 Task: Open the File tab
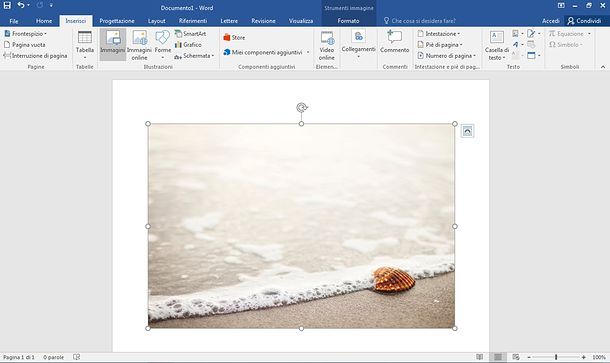14,21
